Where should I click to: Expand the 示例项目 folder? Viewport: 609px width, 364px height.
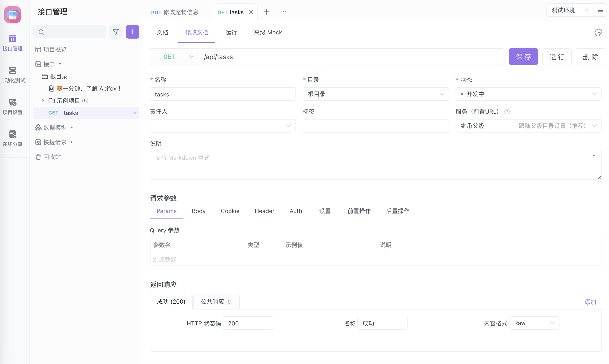coord(43,101)
